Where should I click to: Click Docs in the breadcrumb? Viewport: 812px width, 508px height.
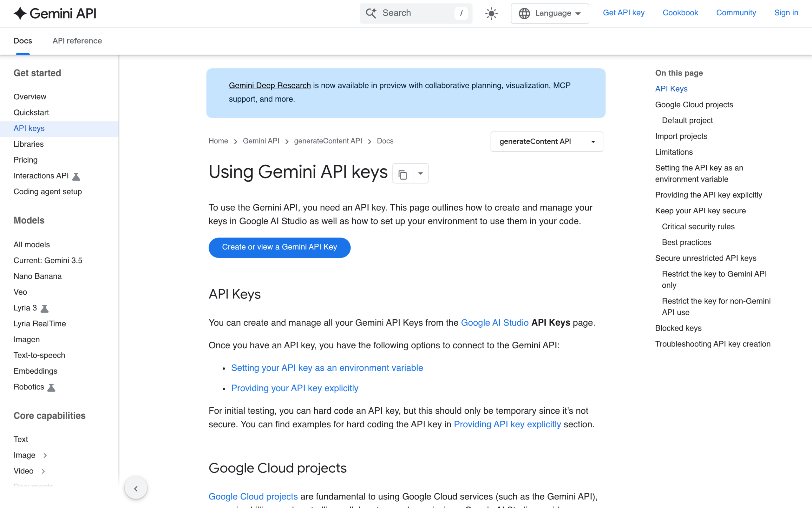(385, 141)
